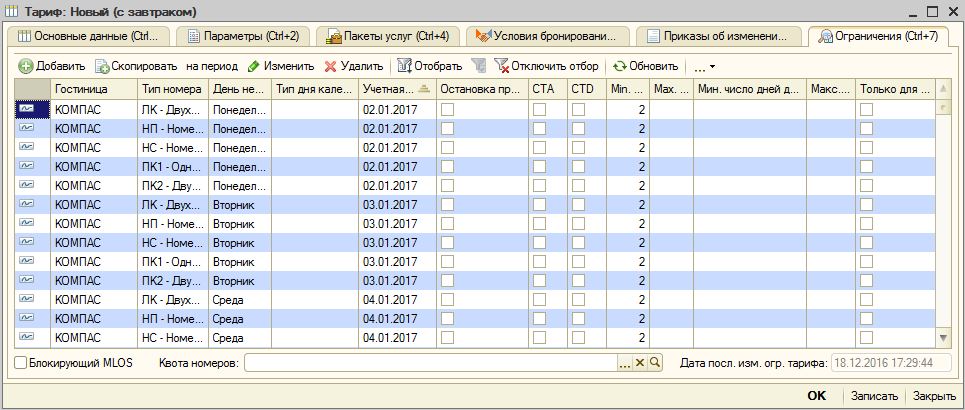Viewport: 965px width, 410px height.
Task: Click the red Удалить cross icon
Action: click(331, 66)
